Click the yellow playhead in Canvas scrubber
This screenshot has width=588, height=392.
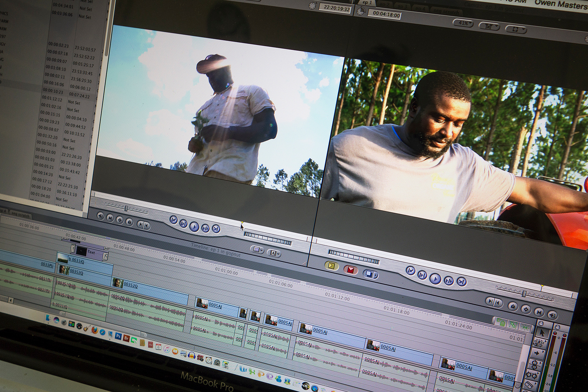(542, 287)
